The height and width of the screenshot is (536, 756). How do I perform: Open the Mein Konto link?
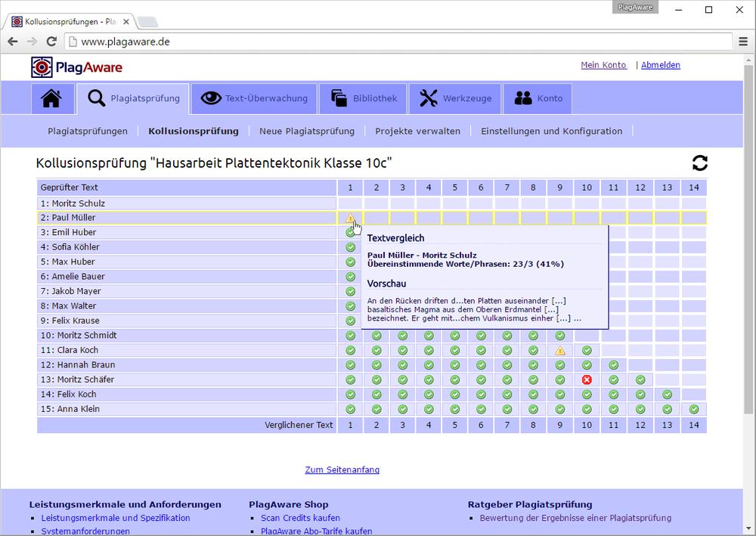click(x=603, y=65)
